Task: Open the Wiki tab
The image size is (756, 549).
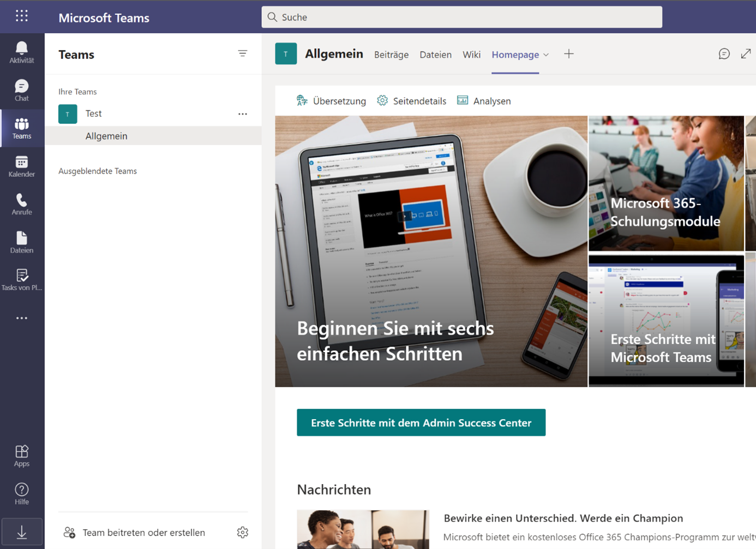Action: [x=471, y=55]
